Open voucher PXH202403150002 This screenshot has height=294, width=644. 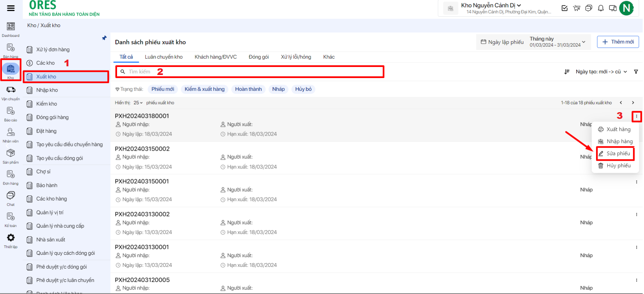[142, 149]
